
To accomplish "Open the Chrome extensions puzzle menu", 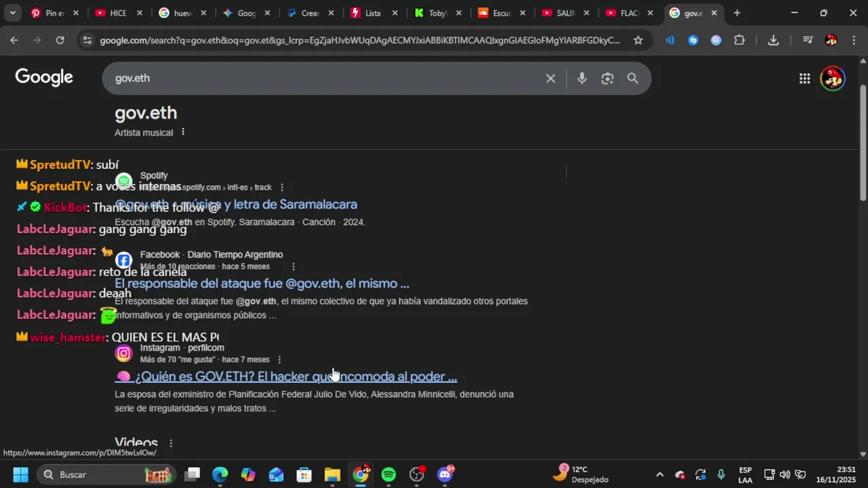I will 740,40.
